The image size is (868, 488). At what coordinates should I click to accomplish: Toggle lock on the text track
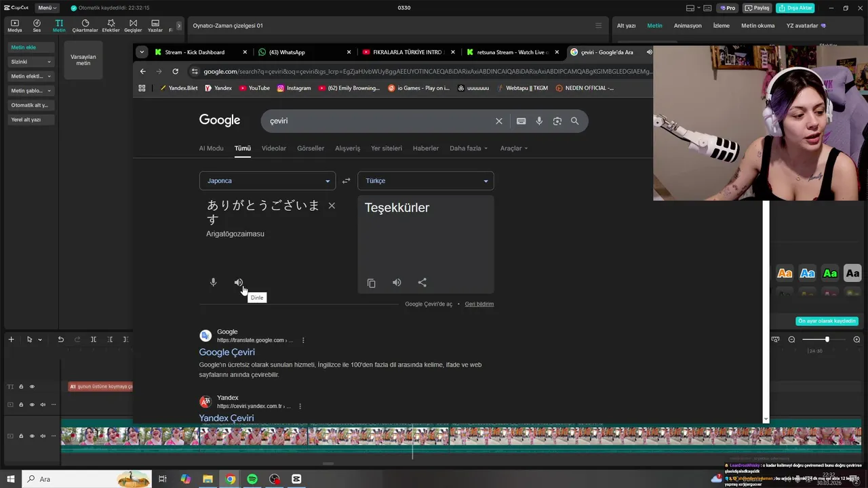point(21,386)
